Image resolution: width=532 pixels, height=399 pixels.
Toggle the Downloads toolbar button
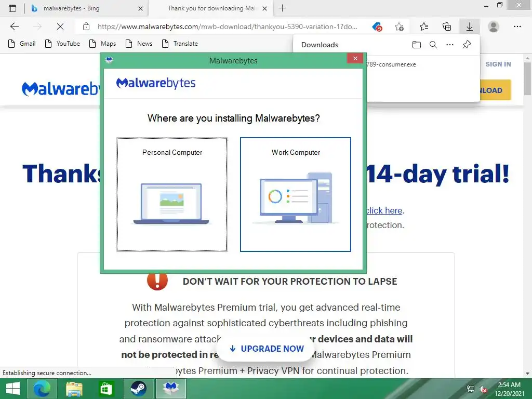(470, 26)
